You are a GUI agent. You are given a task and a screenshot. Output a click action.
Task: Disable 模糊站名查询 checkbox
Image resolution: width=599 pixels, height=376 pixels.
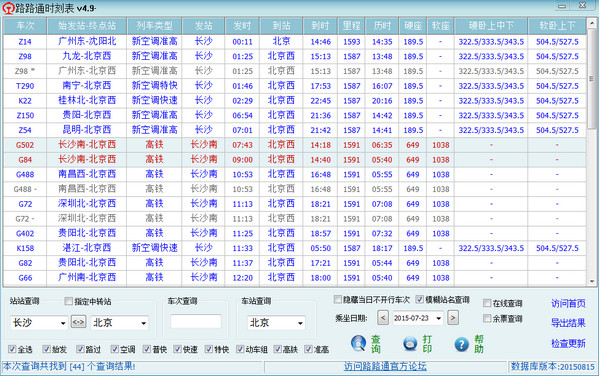point(419,299)
